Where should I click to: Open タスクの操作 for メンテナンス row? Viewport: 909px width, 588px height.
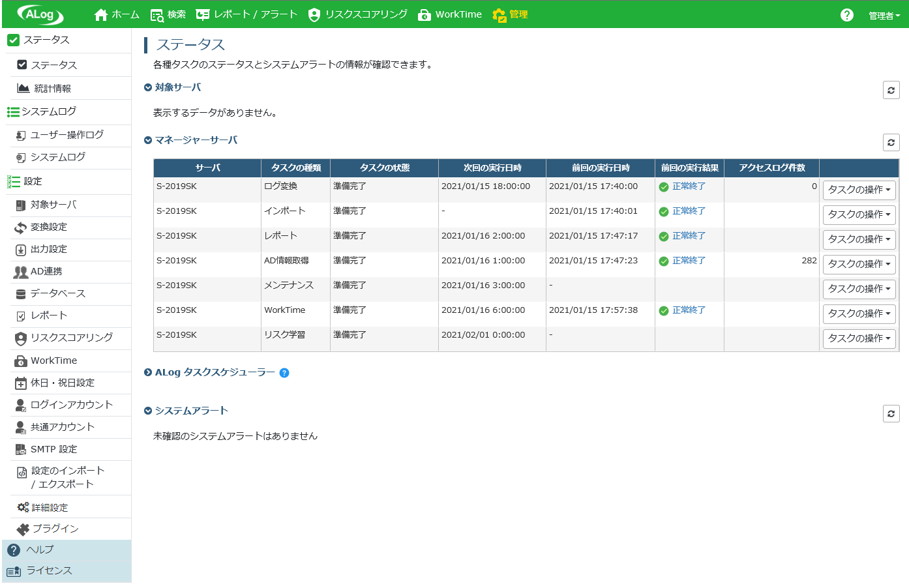tap(859, 289)
